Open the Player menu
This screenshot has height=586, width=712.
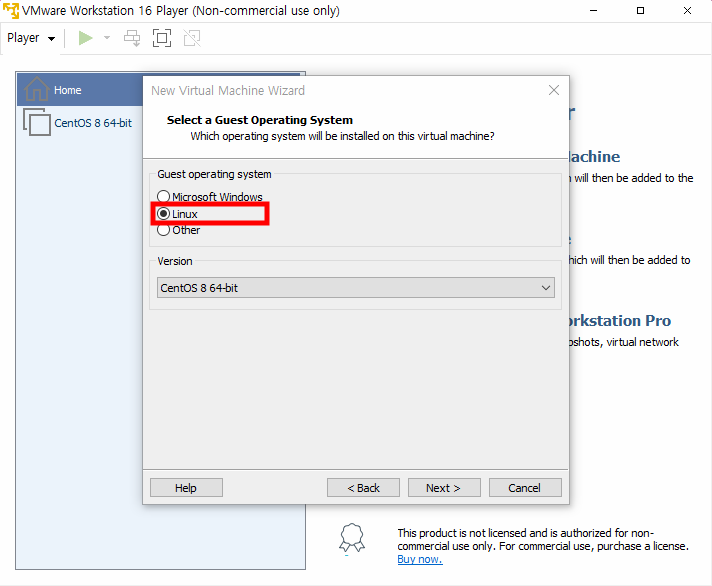coord(31,38)
